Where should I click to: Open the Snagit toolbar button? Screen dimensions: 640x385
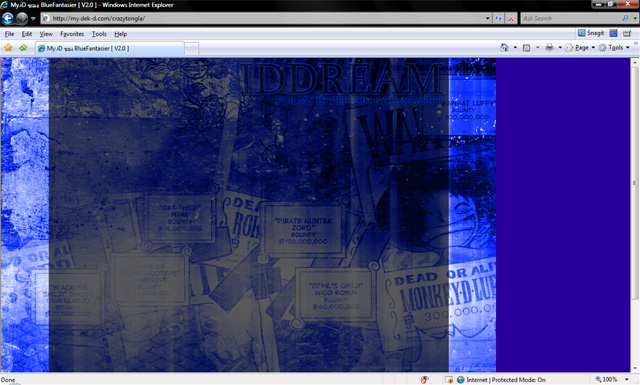coord(591,33)
